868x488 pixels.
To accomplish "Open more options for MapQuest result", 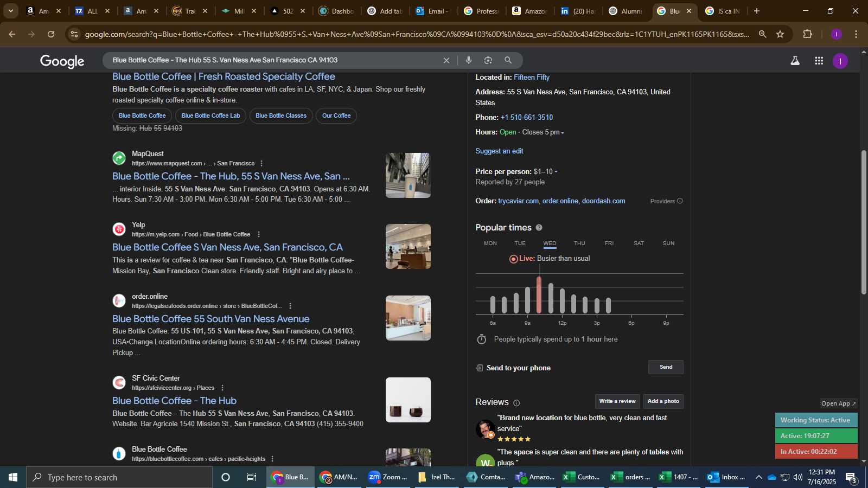I will pyautogui.click(x=261, y=163).
